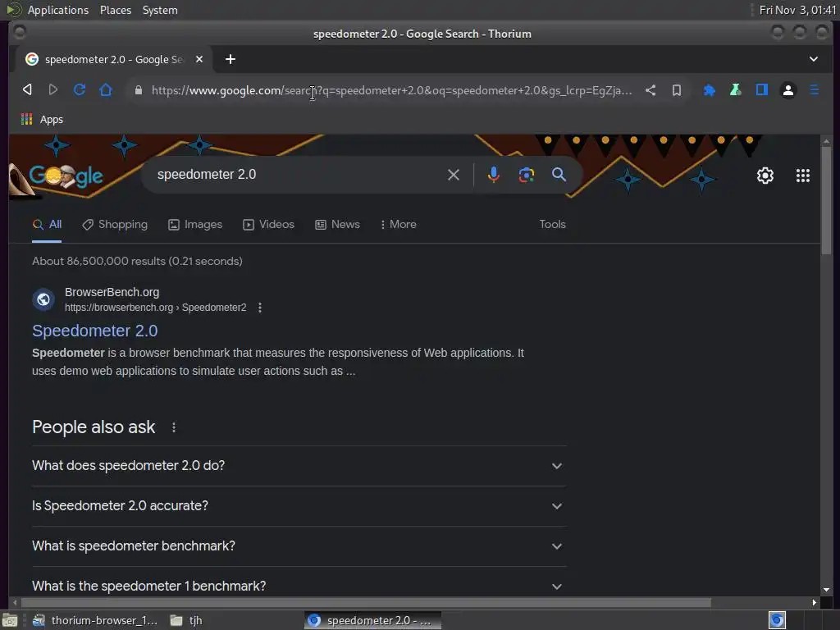Open the browser home page icon
This screenshot has width=840, height=630.
[106, 89]
